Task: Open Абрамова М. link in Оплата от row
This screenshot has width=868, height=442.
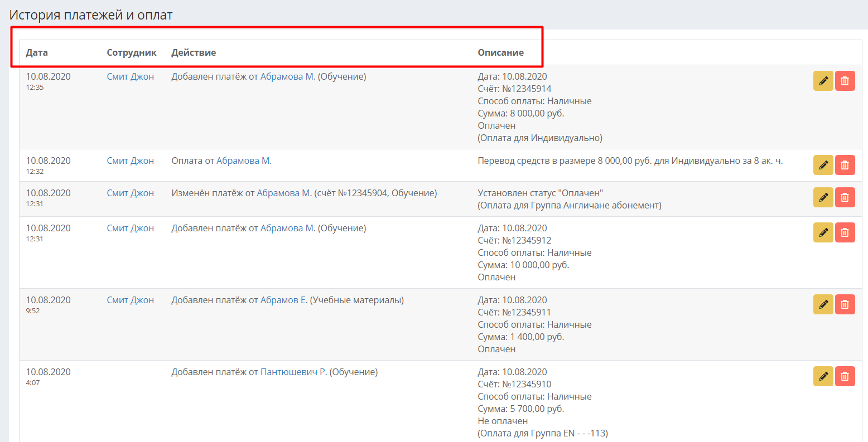Action: (244, 161)
